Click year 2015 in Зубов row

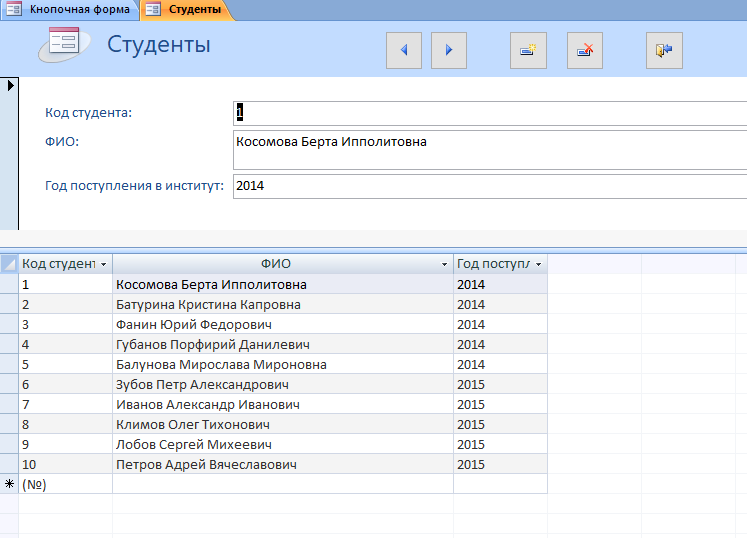coord(500,385)
